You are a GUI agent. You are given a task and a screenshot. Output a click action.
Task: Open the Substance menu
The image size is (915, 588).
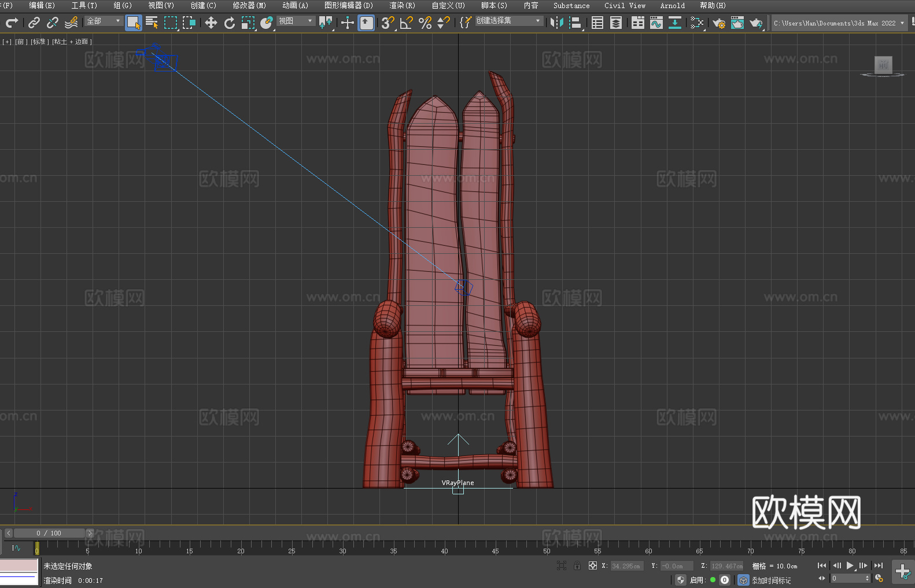pos(571,5)
